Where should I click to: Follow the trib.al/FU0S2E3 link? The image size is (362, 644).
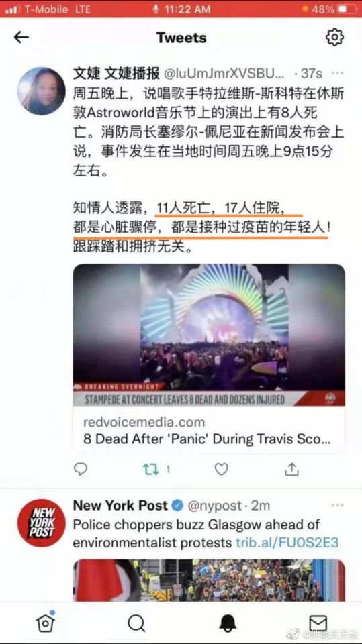click(x=287, y=543)
